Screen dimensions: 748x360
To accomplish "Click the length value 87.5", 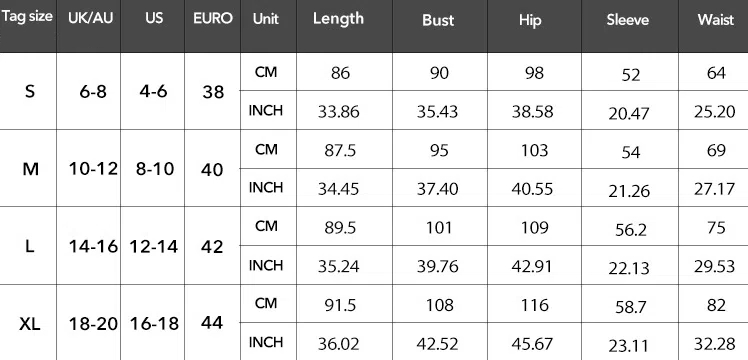I will pyautogui.click(x=339, y=151).
